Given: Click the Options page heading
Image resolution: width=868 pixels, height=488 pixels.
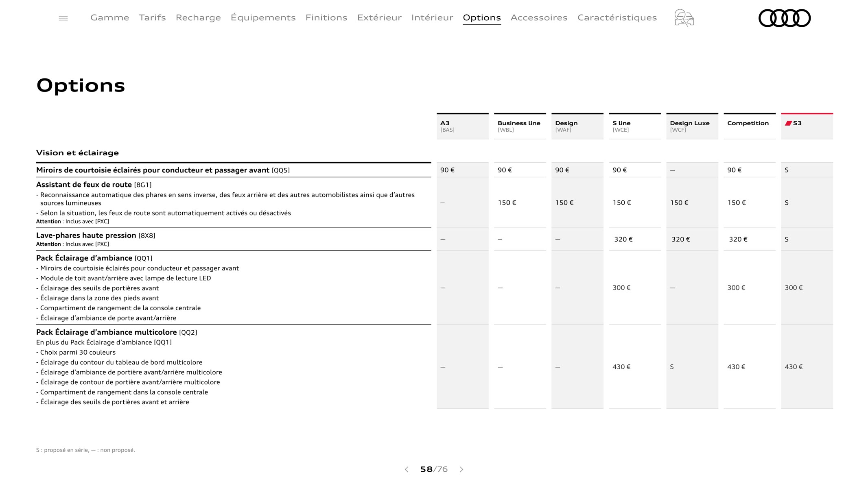Looking at the screenshot, I should [81, 86].
